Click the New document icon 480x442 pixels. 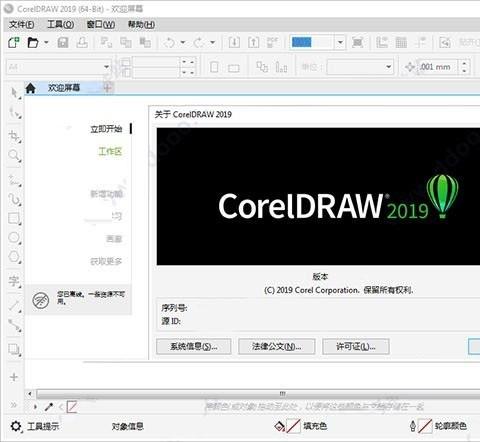[x=14, y=43]
